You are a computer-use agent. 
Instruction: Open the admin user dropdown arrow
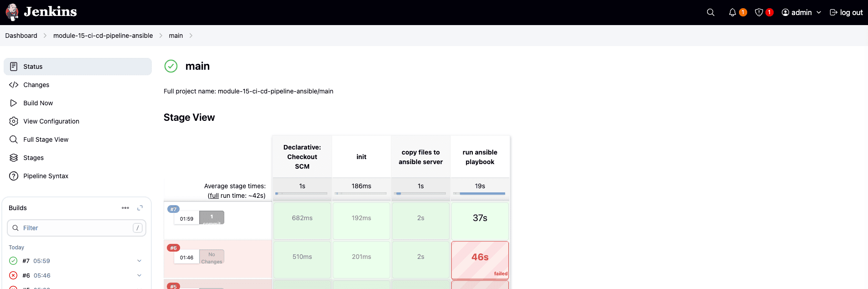[x=819, y=12]
